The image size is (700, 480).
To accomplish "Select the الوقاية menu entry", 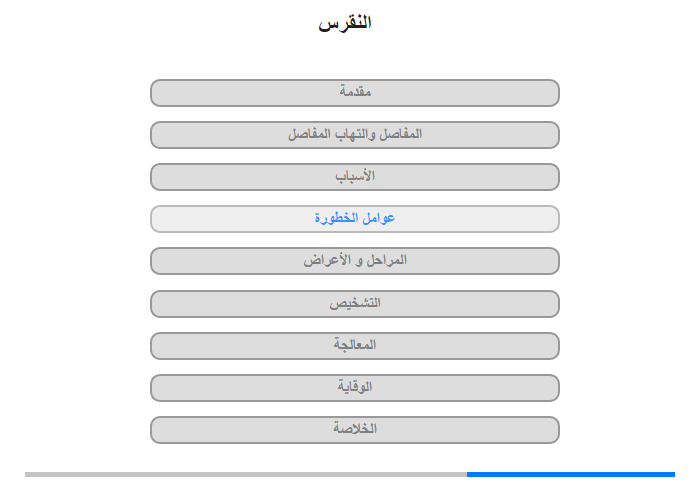I will pyautogui.click(x=354, y=388).
